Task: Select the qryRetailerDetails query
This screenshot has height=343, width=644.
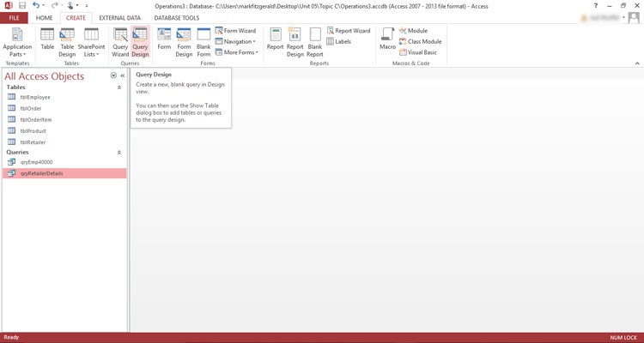Action: [64, 173]
